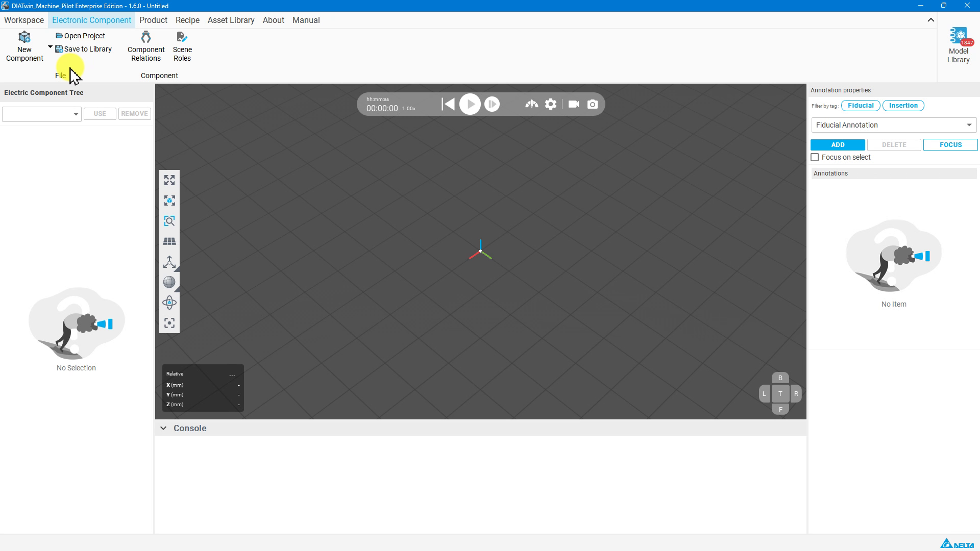Screen dimensions: 980x551
Task: Activate zoom region magnifier tool
Action: pos(169,221)
